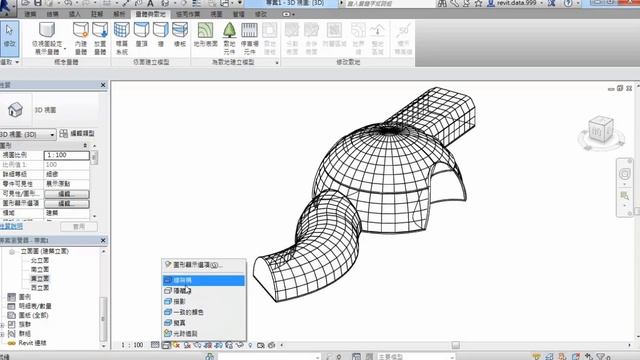Click worksets icon in bottom status bar
Viewport: 640px width, 360px height.
tap(210, 356)
